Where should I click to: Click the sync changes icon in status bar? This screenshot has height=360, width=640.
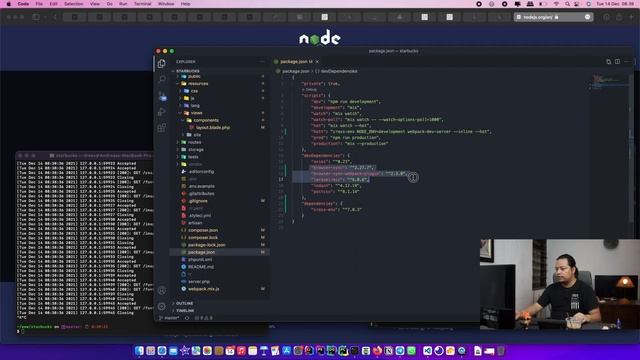pyautogui.click(x=187, y=318)
